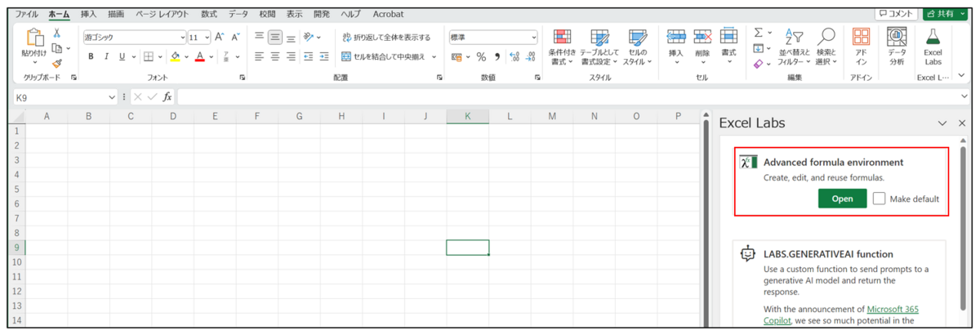Open the Acrobat tab
The width and height of the screenshot is (980, 335).
(x=388, y=14)
